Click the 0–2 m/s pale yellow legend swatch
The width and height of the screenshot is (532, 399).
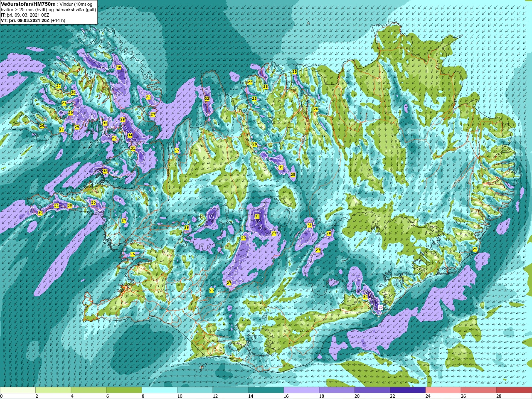18,390
